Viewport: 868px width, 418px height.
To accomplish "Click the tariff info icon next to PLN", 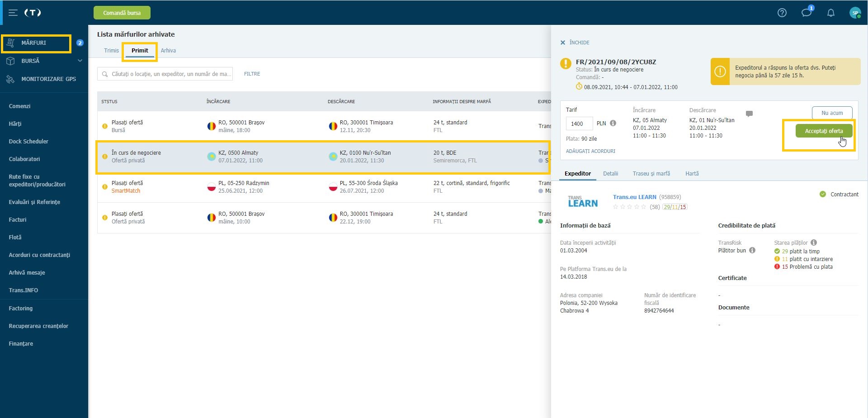I will (613, 123).
